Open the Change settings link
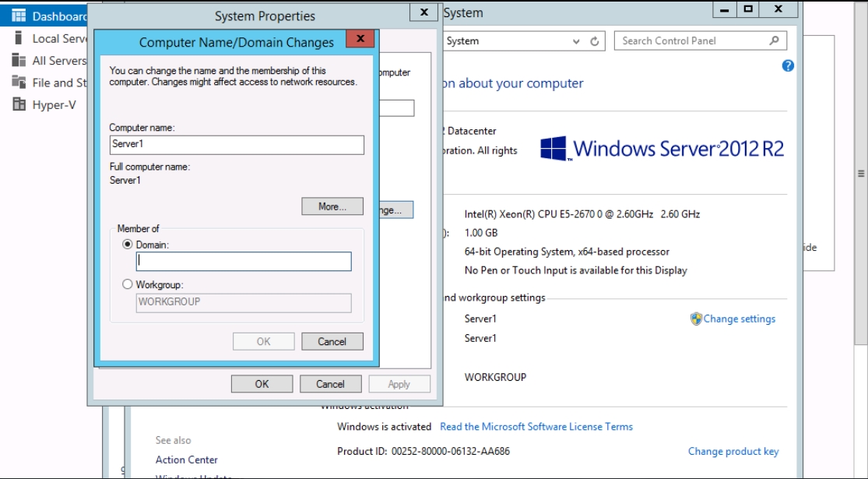This screenshot has height=479, width=868. (739, 319)
